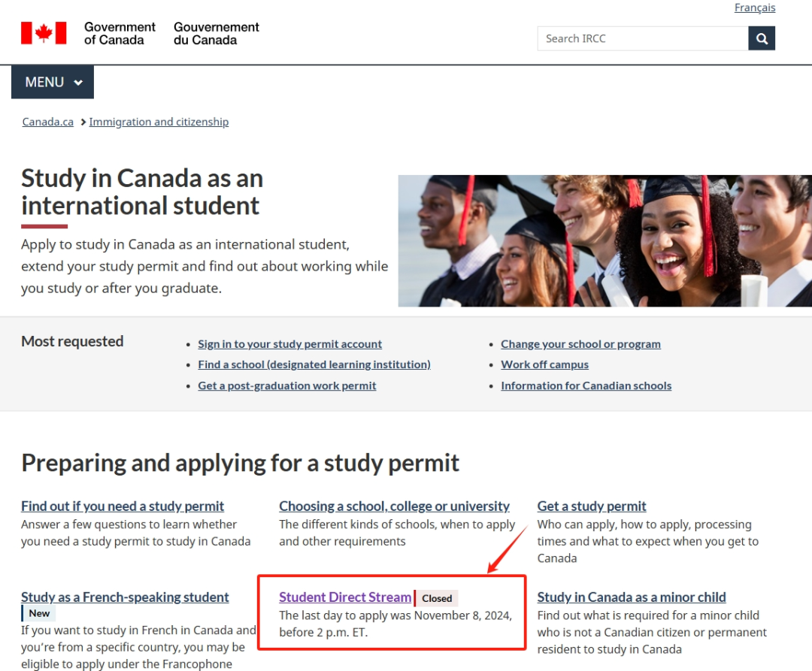This screenshot has height=671, width=812.
Task: Expand the MENU dropdown
Action: click(53, 82)
